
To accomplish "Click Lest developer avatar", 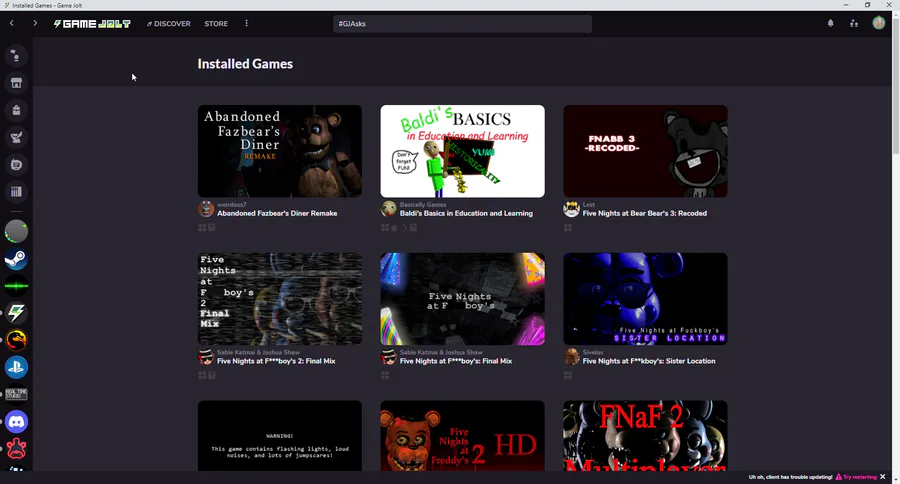I will (x=571, y=209).
